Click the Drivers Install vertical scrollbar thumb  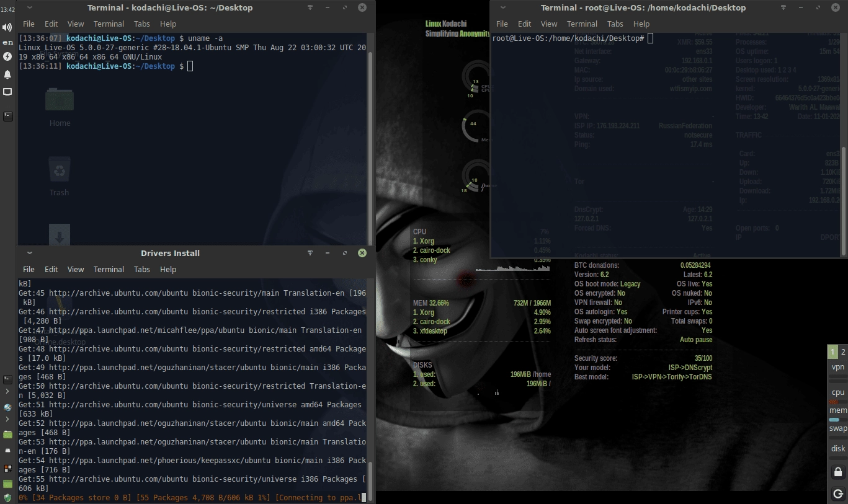370,481
